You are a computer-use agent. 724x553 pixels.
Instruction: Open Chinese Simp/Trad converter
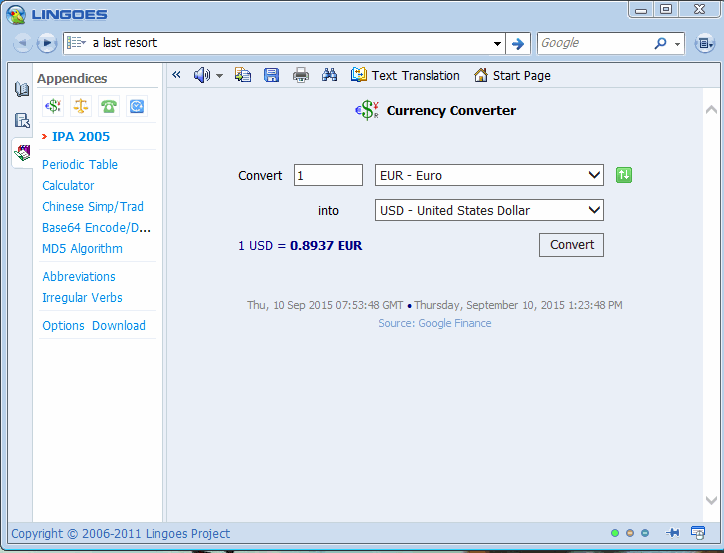(93, 206)
